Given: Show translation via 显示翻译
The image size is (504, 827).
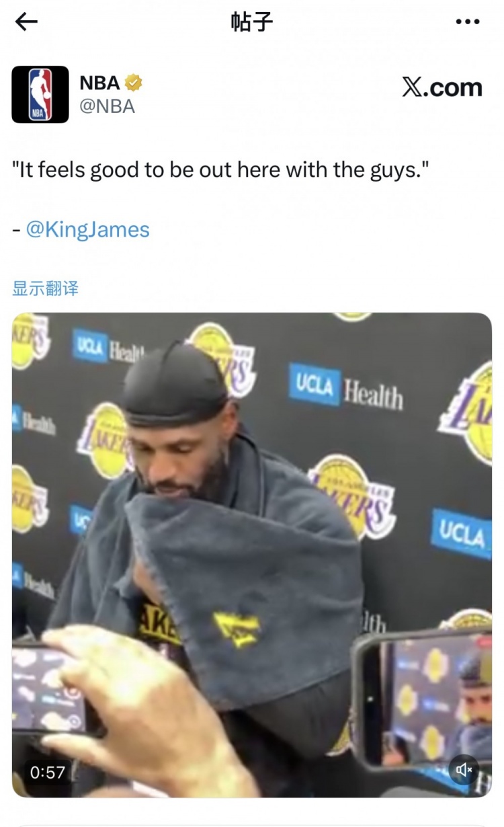Looking at the screenshot, I should (x=45, y=288).
